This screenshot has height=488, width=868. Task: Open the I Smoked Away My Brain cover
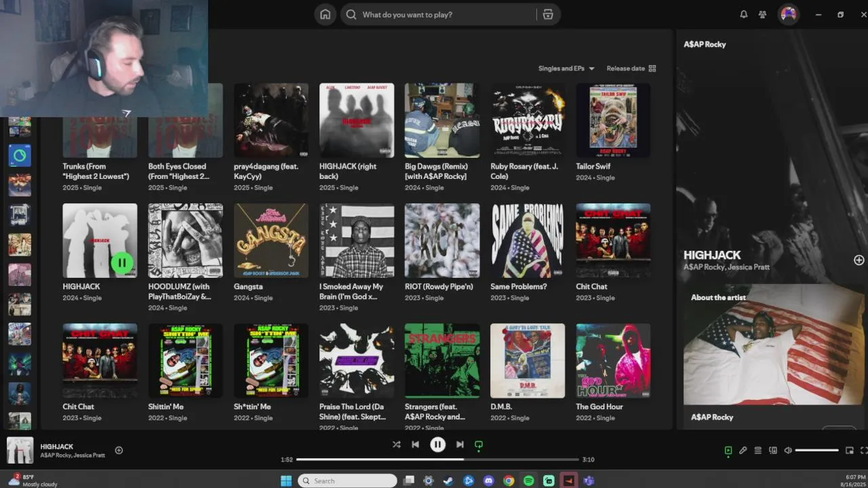[x=357, y=241]
